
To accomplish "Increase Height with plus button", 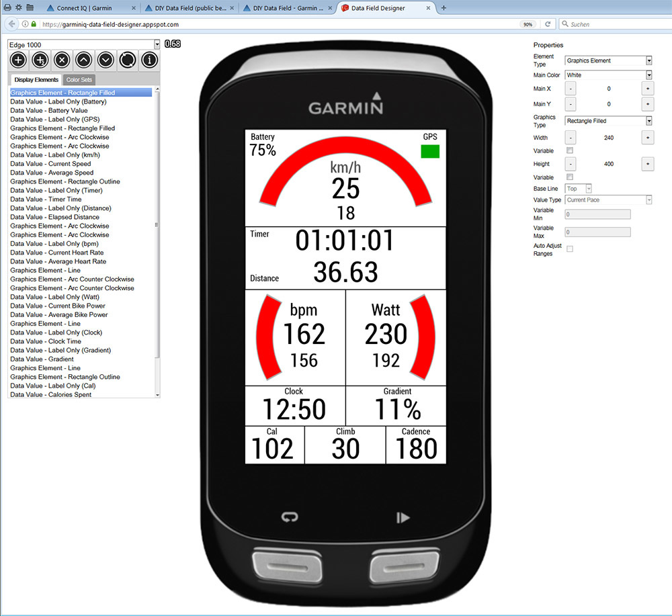I will (x=648, y=164).
